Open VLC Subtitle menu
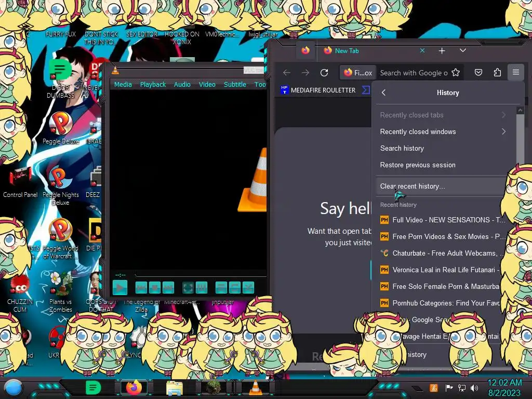 pos(235,85)
